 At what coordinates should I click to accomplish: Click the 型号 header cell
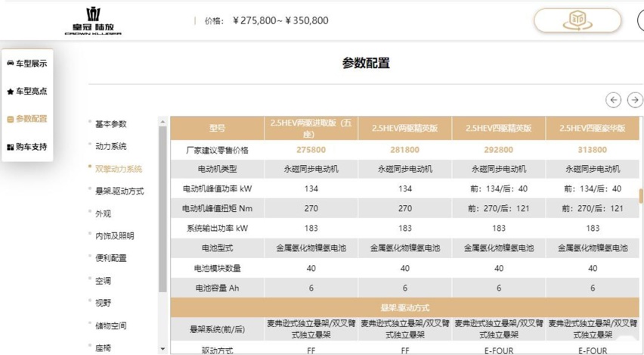[217, 129]
